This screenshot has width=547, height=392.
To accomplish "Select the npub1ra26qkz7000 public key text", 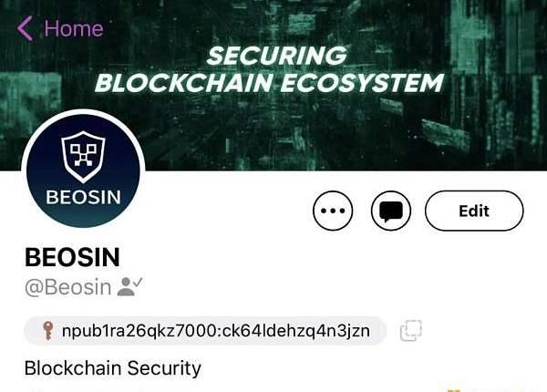I will click(215, 330).
